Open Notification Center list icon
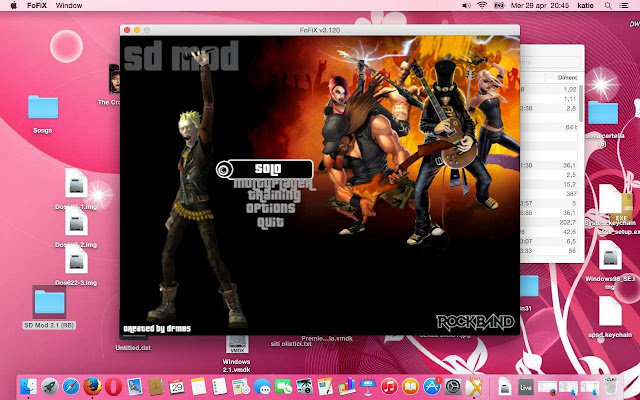This screenshot has width=640, height=400. coord(624,5)
